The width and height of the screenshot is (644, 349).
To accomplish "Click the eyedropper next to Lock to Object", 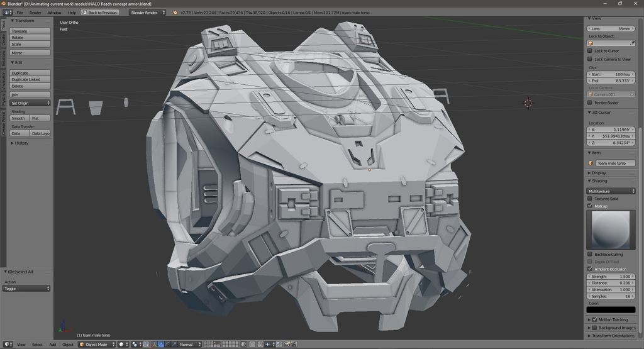I will click(632, 43).
